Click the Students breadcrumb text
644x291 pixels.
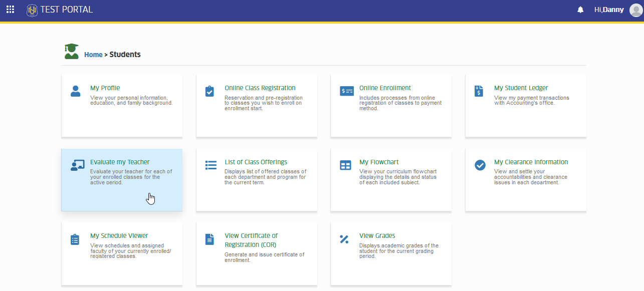(125, 55)
